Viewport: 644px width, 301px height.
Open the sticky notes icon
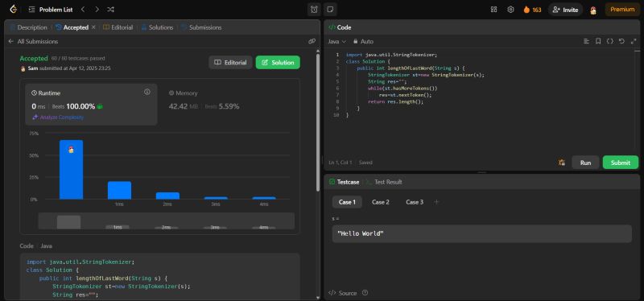point(329,10)
